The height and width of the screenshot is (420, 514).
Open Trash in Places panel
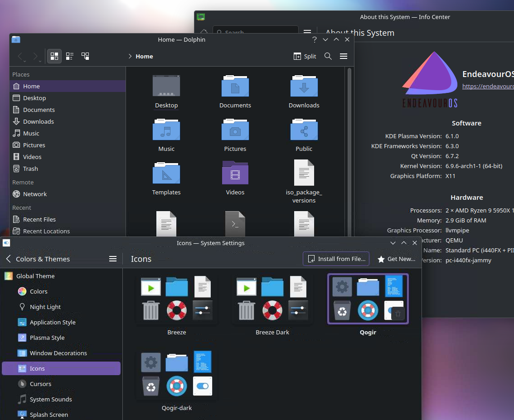[68, 169]
